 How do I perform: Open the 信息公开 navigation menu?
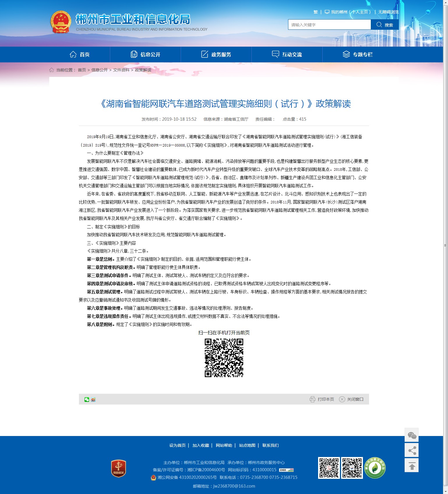pos(145,55)
